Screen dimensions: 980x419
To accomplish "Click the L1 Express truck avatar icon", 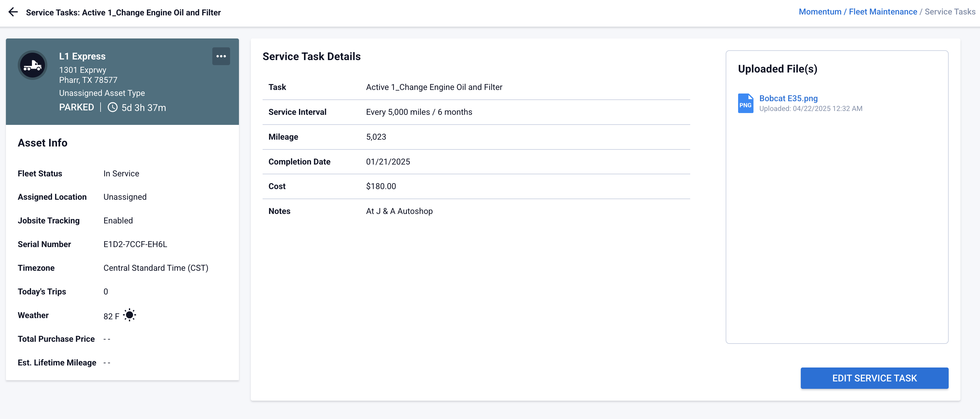I will (33, 65).
